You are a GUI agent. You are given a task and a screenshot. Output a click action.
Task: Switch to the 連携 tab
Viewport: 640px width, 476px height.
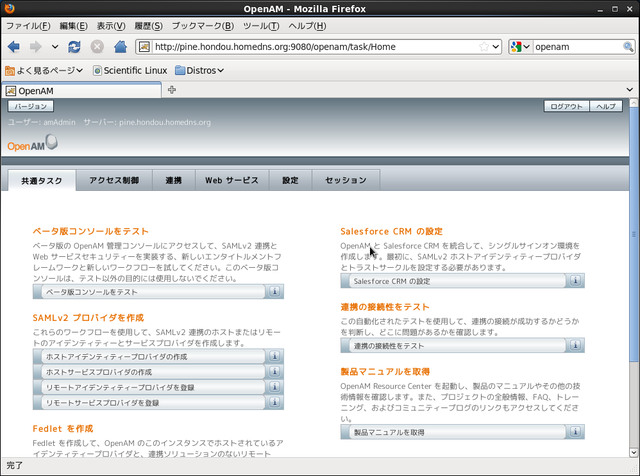pos(173,180)
